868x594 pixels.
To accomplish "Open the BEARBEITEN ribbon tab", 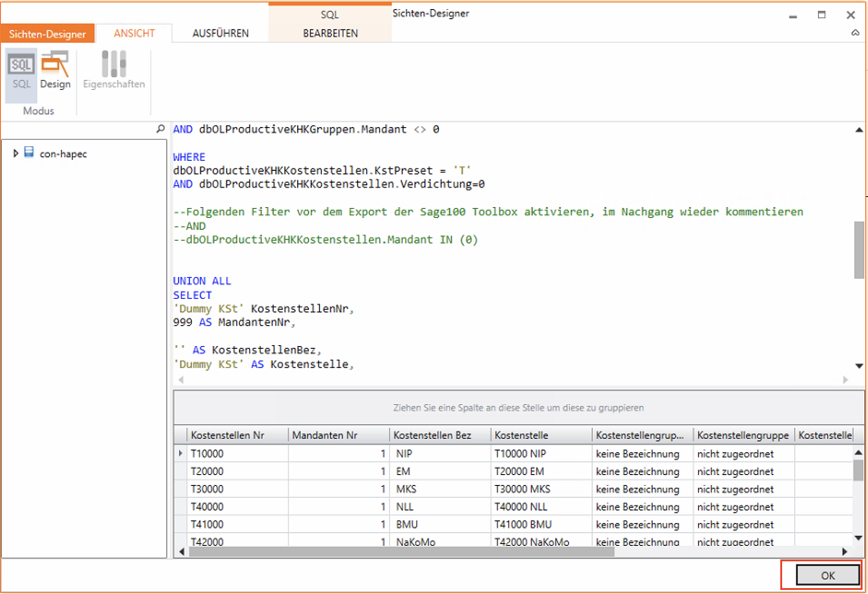I will pyautogui.click(x=330, y=34).
